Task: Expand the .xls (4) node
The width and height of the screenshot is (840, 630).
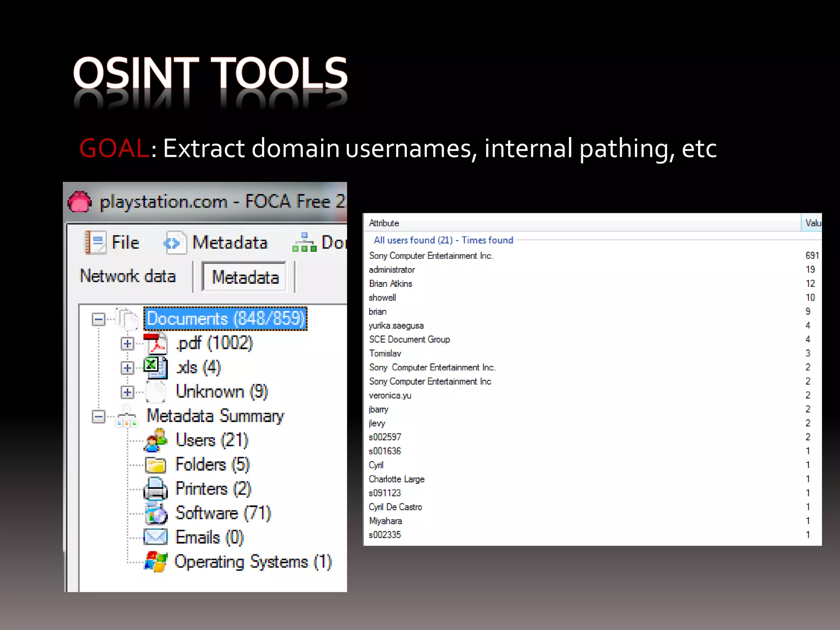Action: click(127, 368)
